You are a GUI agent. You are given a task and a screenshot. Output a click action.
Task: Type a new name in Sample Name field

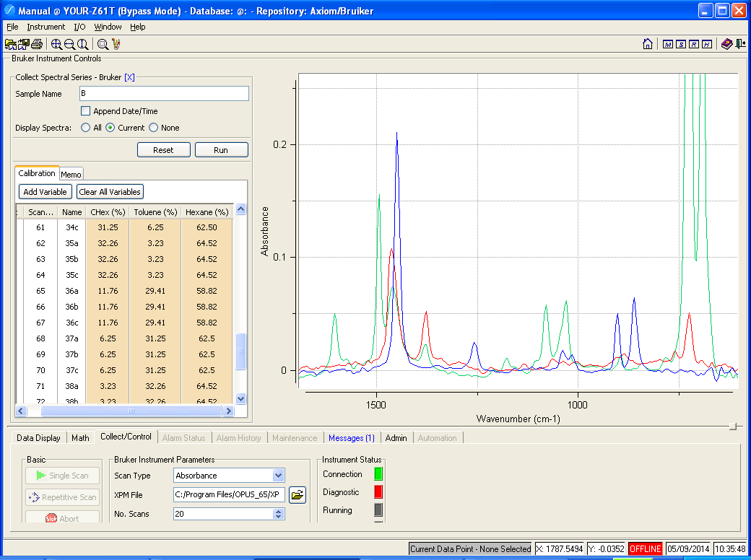pos(164,93)
